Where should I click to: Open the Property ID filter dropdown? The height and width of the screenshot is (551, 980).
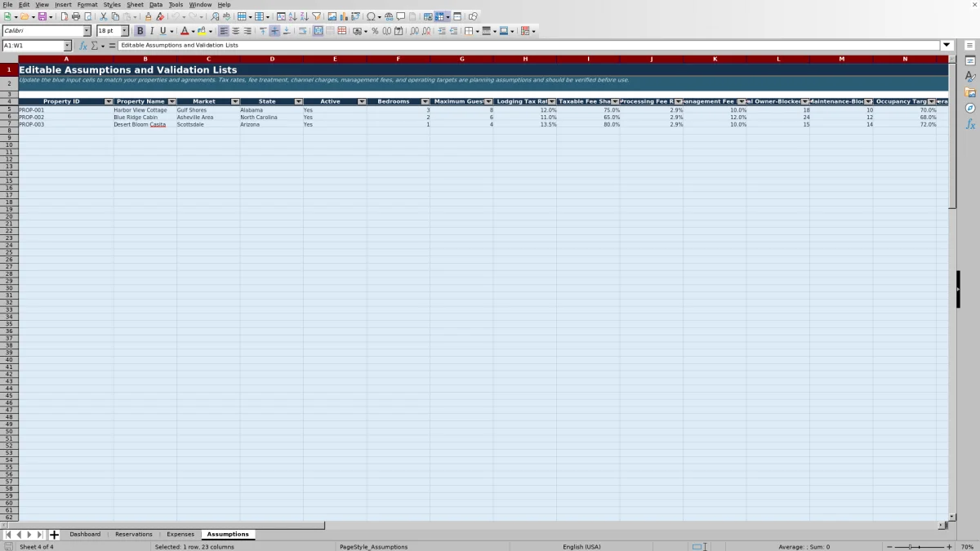point(109,101)
